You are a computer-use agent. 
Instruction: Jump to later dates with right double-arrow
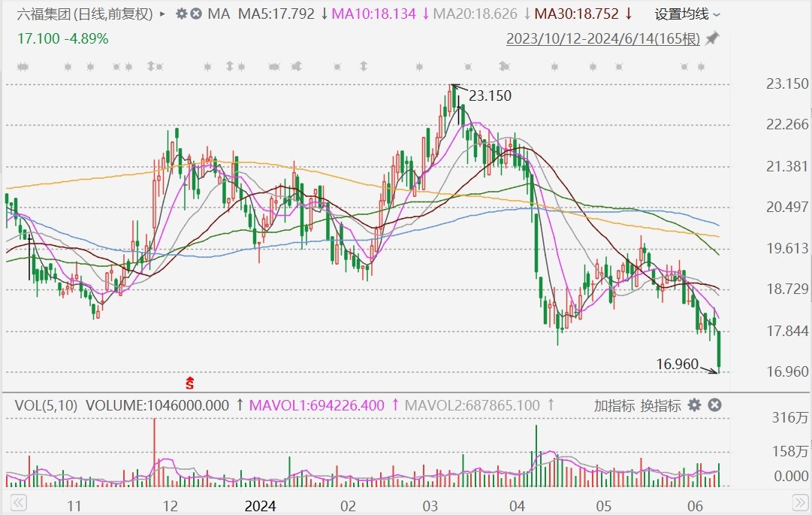coord(800,502)
